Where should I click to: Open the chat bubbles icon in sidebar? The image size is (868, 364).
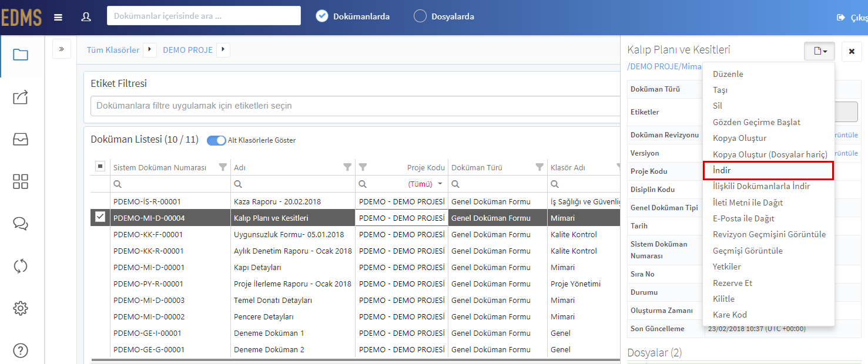point(21,224)
